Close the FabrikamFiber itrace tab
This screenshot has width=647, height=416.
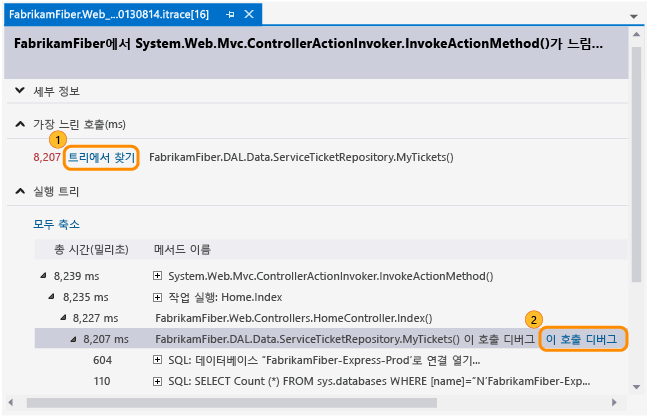point(249,14)
